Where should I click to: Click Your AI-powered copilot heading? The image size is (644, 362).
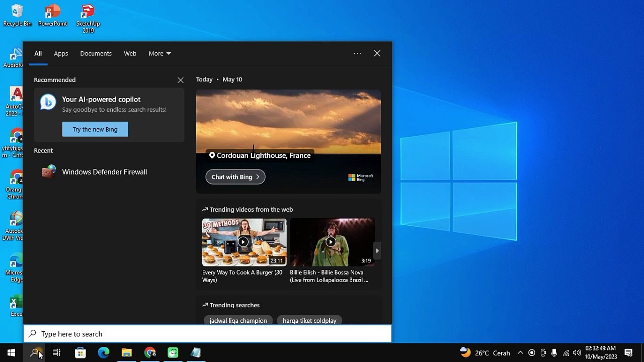point(101,100)
